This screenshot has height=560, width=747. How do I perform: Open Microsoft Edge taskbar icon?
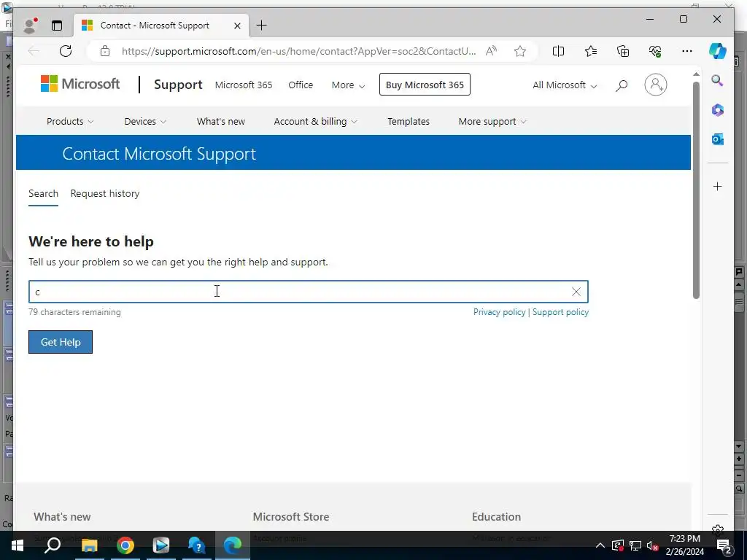click(x=233, y=545)
